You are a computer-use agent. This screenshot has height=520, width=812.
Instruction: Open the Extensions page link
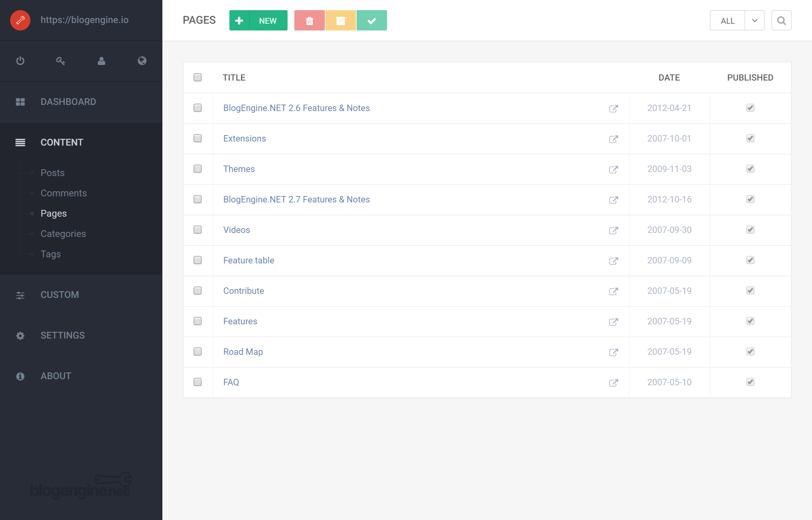click(x=245, y=138)
